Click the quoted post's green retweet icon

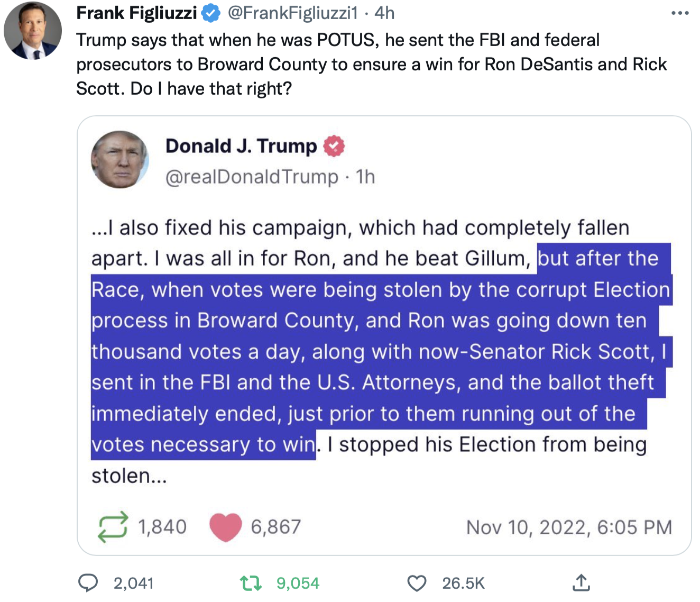tap(113, 527)
